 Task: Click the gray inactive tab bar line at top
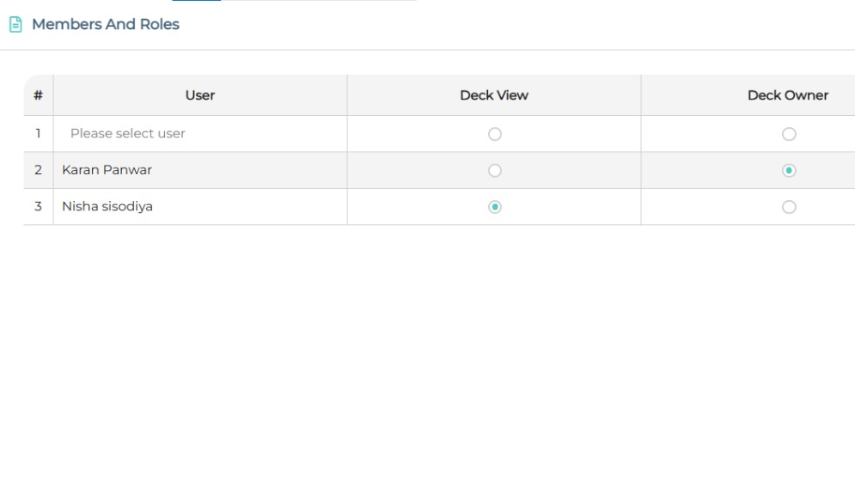(x=318, y=1)
